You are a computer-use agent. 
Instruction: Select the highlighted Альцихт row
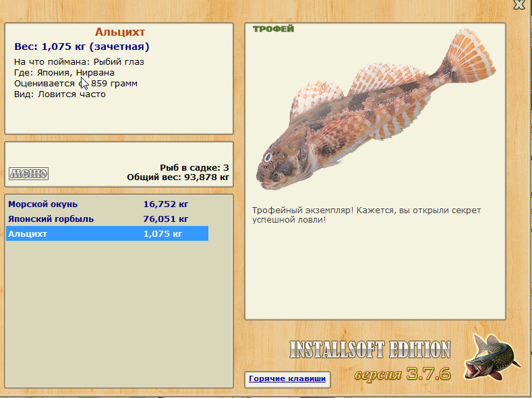tap(107, 234)
